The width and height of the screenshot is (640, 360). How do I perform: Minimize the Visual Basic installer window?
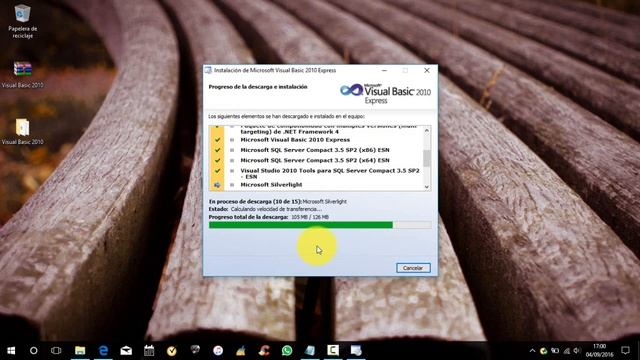(384, 70)
